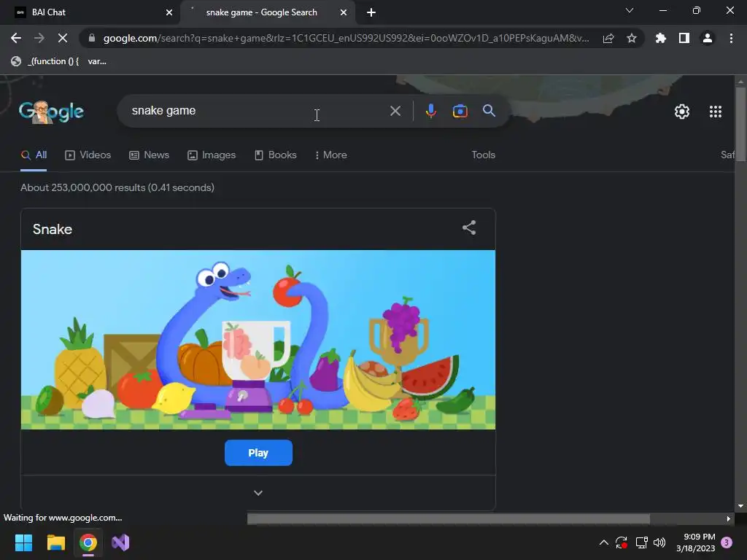Click vertical scrollbar down arrow

pos(740,506)
